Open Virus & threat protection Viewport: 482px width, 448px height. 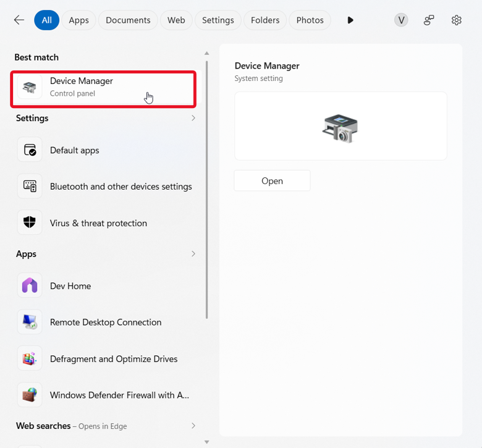pos(106,222)
